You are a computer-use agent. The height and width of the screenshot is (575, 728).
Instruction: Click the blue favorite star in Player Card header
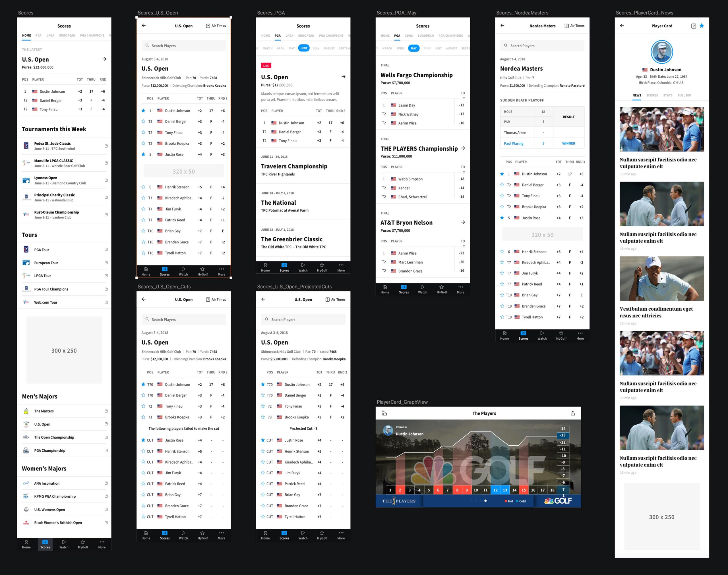701,26
